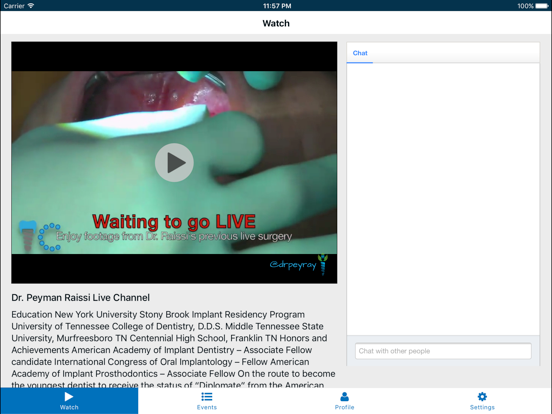Play the video with center play button

tap(174, 162)
